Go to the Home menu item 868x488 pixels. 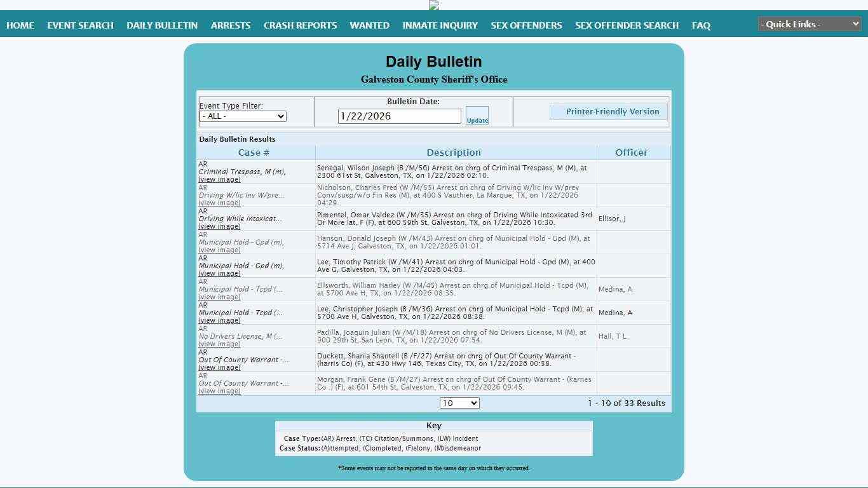coord(20,25)
